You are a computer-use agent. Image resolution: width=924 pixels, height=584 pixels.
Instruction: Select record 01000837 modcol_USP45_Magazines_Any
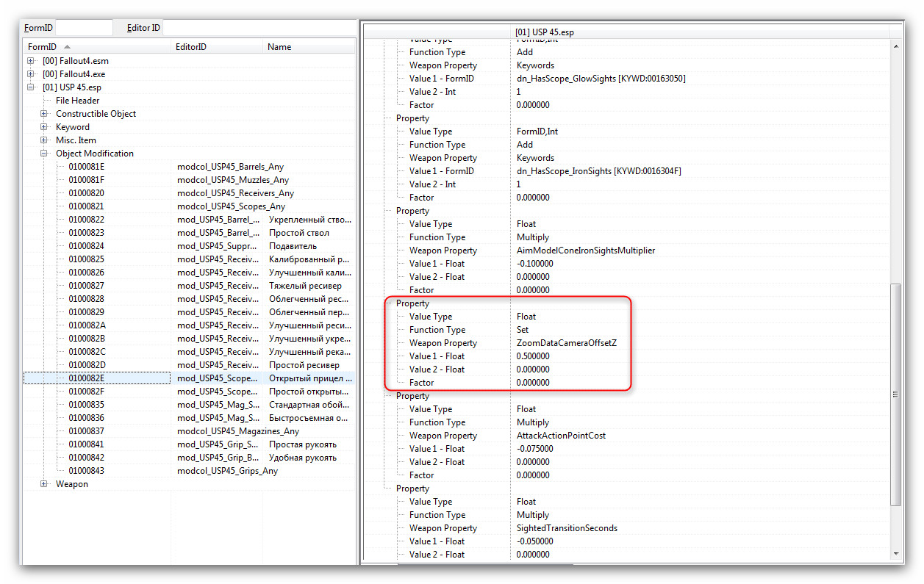coord(189,431)
